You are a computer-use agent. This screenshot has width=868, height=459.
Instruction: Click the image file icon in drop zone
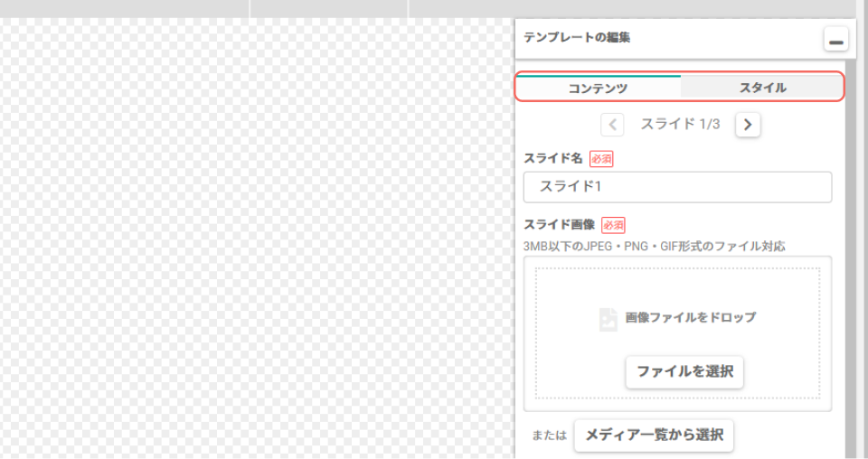[x=609, y=320]
